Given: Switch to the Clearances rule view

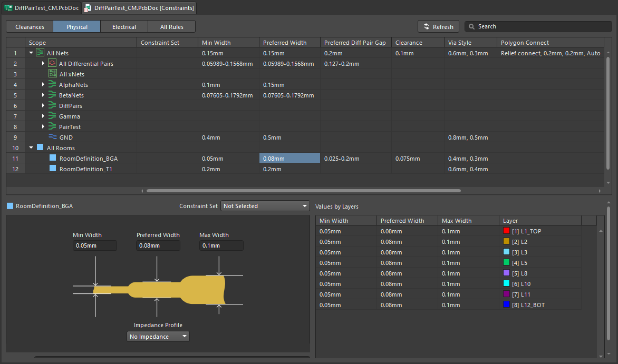Looking at the screenshot, I should tap(30, 27).
